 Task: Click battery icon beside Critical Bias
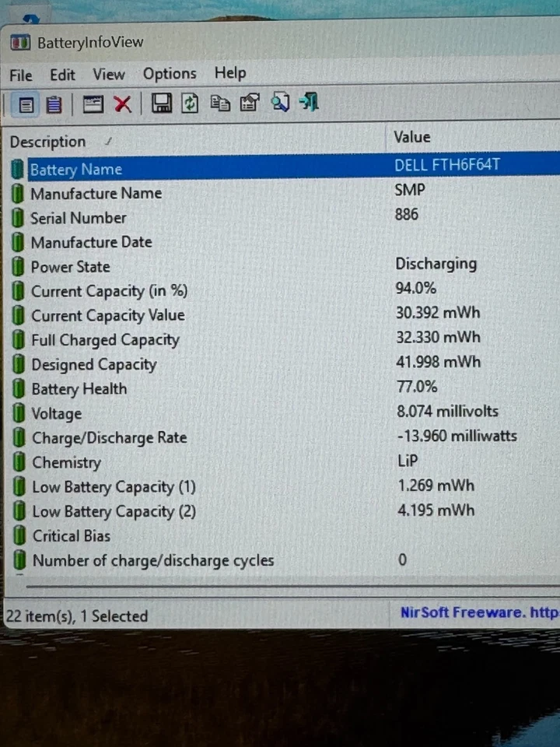pyautogui.click(x=19, y=535)
